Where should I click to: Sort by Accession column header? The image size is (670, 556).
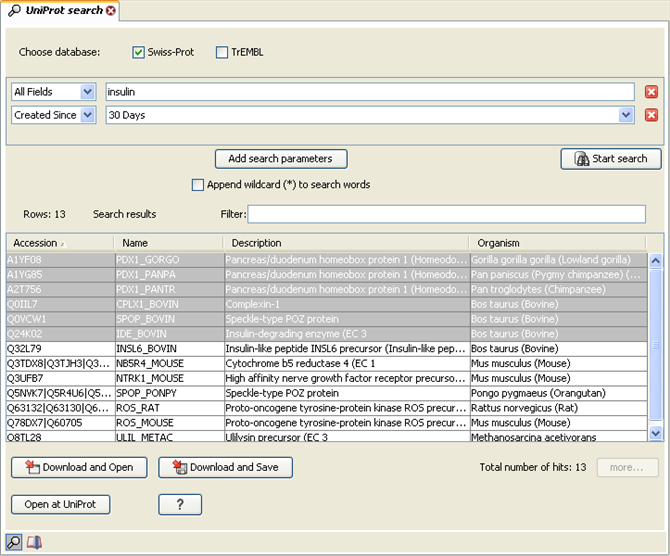point(60,243)
